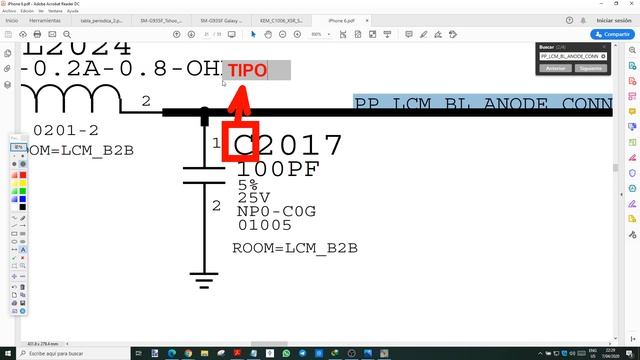This screenshot has width=640, height=360.
Task: Select ellipse shape tool in annotation palette
Action: (x=14, y=242)
